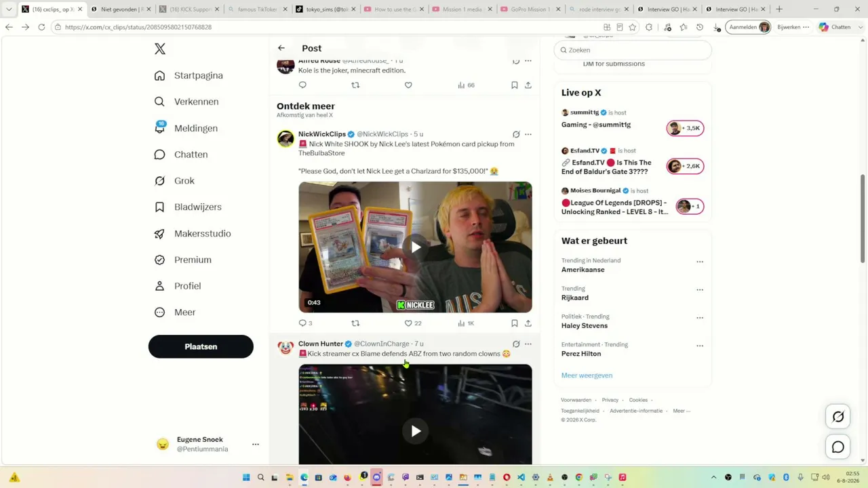Image resolution: width=868 pixels, height=488 pixels.
Task: Repost the NickWickClips post
Action: 355,323
